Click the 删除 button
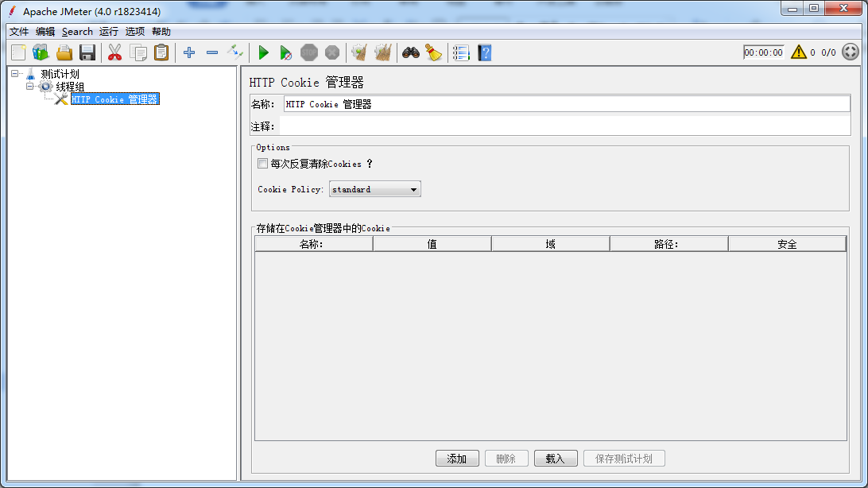Viewport: 868px width, 488px height. 506,459
